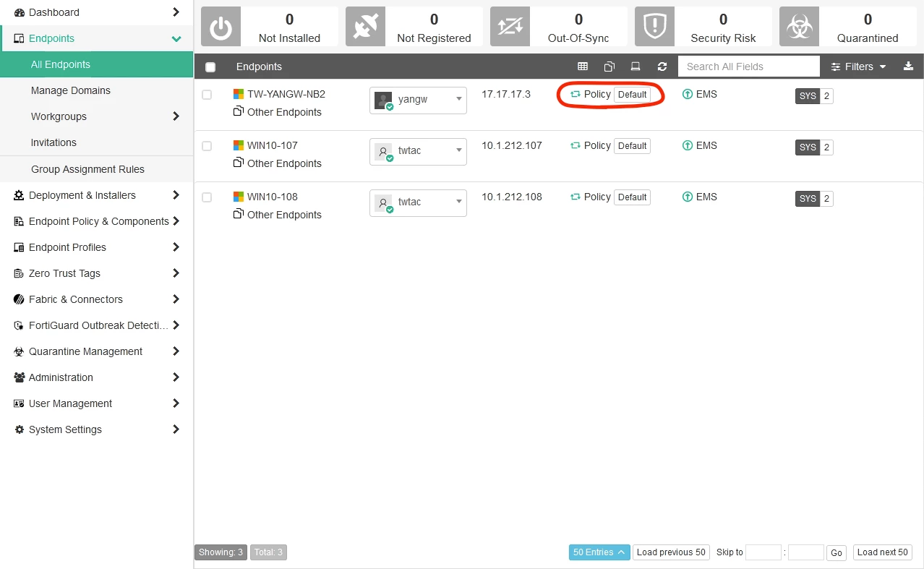The image size is (924, 569).
Task: Click the SYS tag badge for WIN10-107
Action: click(x=808, y=147)
